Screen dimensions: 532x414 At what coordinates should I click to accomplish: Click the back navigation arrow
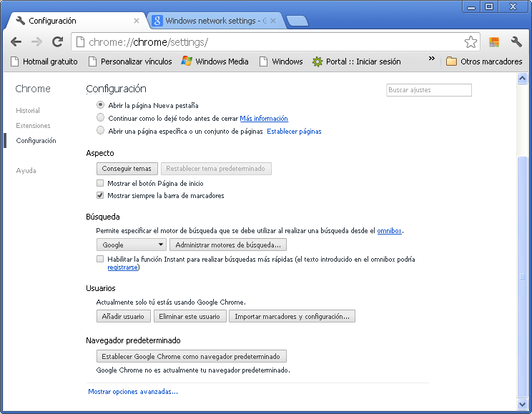tap(16, 42)
